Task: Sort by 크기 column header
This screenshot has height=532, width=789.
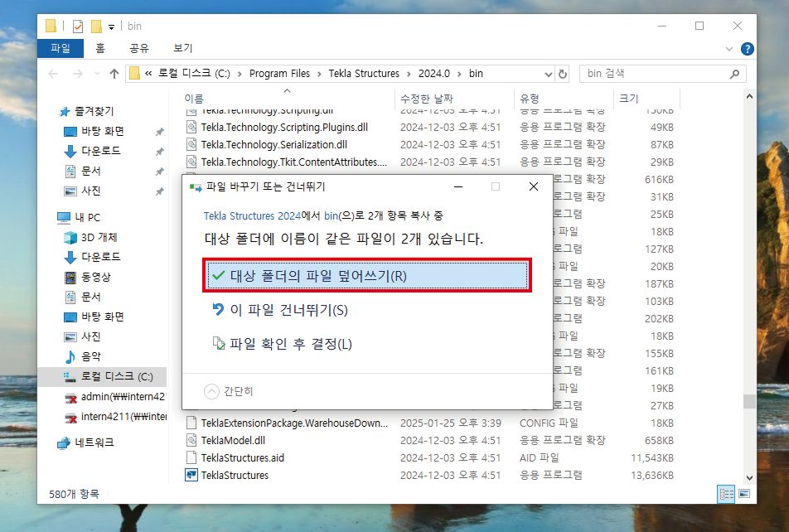Action: [x=628, y=99]
